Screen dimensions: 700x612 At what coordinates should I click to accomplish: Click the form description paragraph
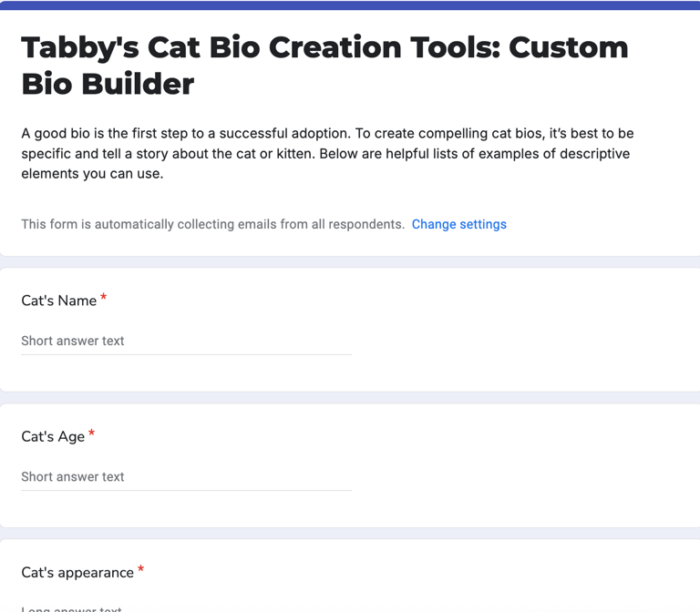coord(325,153)
